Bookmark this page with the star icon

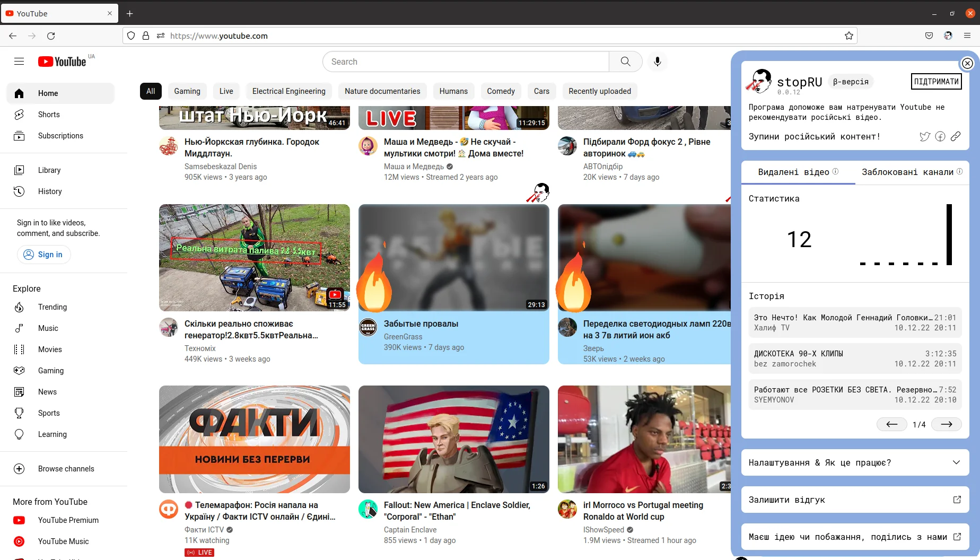point(849,36)
